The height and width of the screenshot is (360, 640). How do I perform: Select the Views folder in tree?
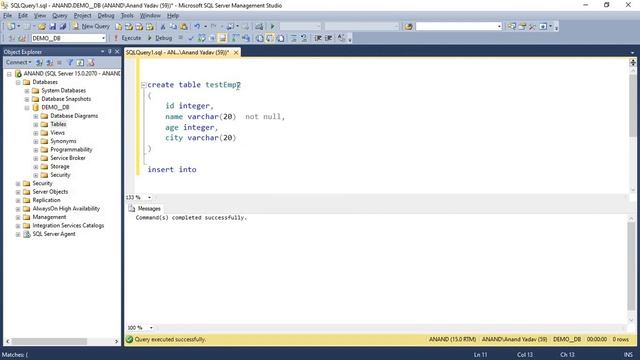[58, 133]
